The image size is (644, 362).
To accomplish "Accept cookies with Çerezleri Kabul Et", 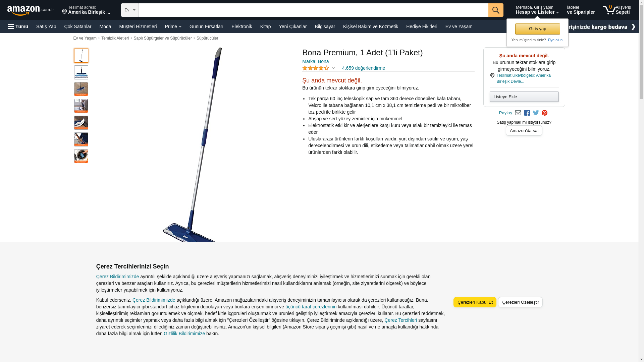I will tap(475, 302).
